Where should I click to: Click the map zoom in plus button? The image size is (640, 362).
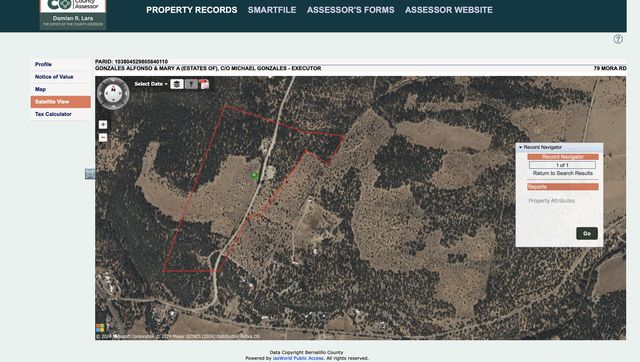click(x=103, y=124)
